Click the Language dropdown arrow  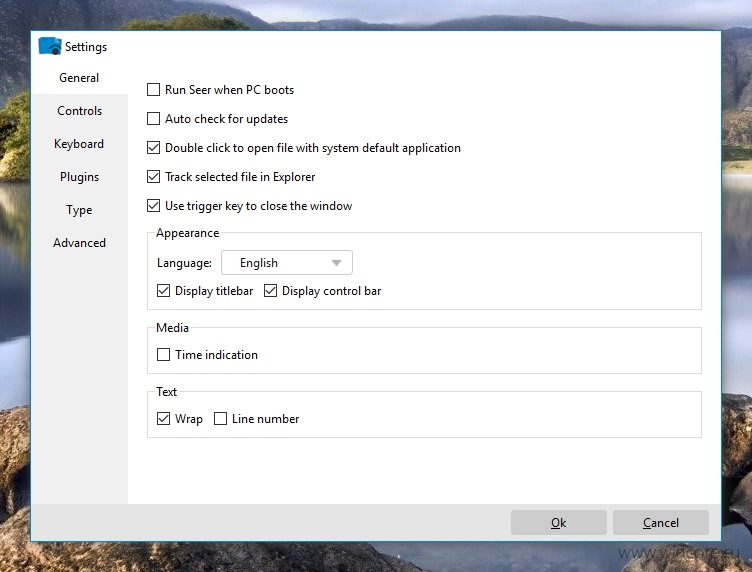pyautogui.click(x=337, y=263)
